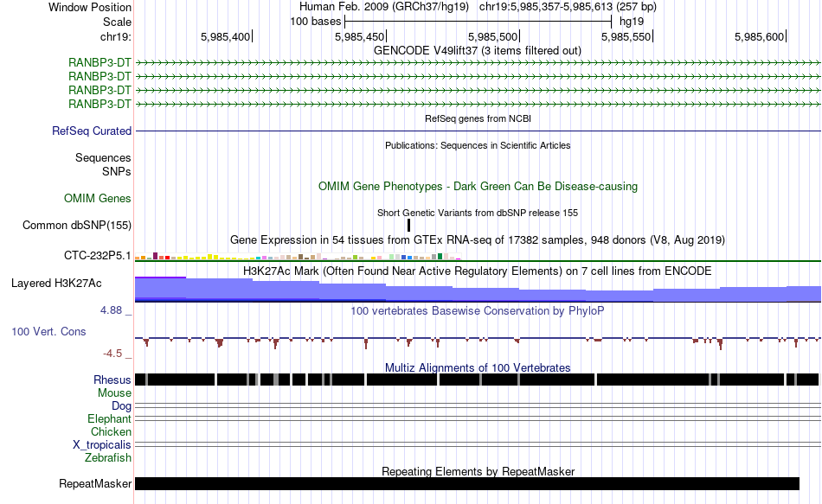Click the blue H3K27Ac signal graph
822x504 pixels.
pyautogui.click(x=478, y=290)
